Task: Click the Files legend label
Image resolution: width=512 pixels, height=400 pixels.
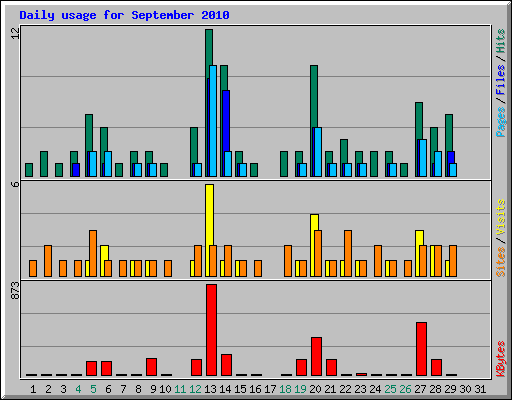Action: (x=500, y=80)
